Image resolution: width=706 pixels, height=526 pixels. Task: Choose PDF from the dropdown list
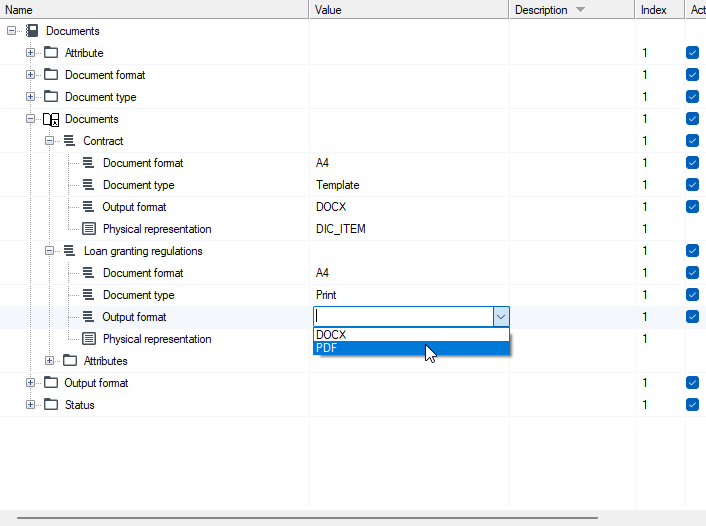click(x=411, y=348)
